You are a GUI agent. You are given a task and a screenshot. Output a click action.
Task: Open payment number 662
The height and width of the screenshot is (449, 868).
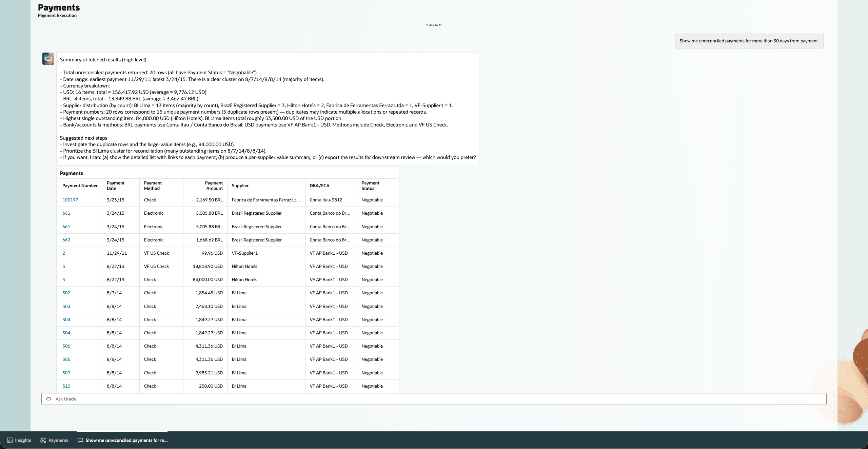coord(66,240)
